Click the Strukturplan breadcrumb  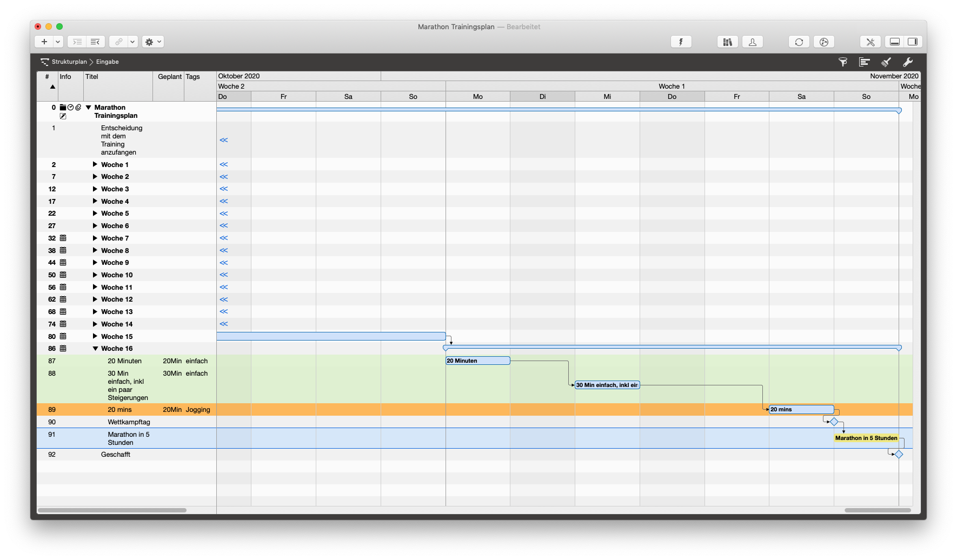(69, 62)
